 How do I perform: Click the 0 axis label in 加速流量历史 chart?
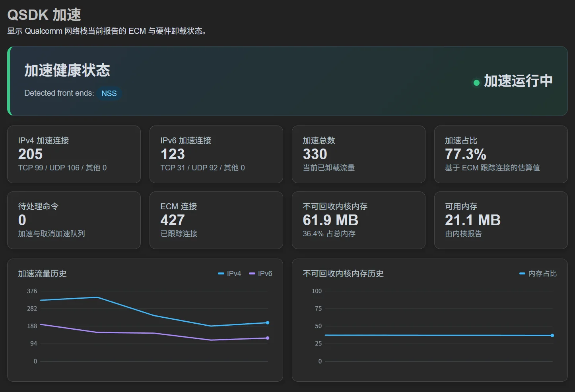tap(35, 361)
